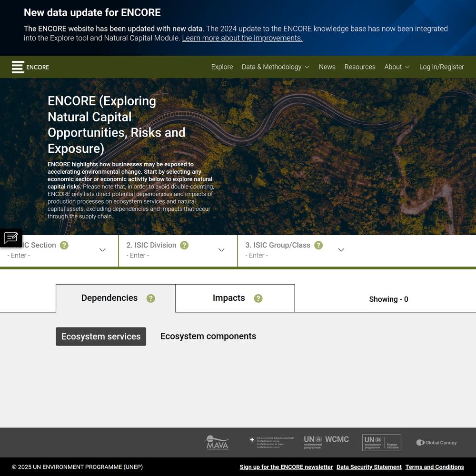The height and width of the screenshot is (476, 476).
Task: Expand the ISIC Group/Class dropdown
Action: click(x=341, y=250)
